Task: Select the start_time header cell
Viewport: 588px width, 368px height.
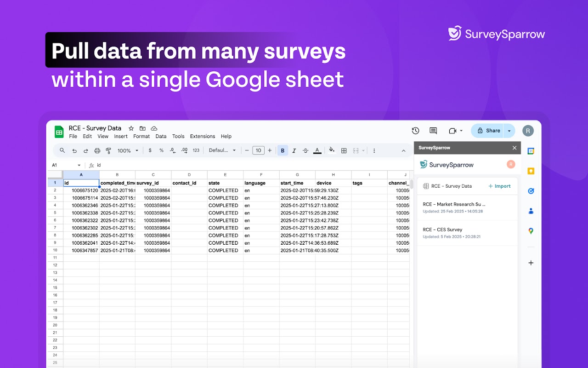Action: coord(297,183)
